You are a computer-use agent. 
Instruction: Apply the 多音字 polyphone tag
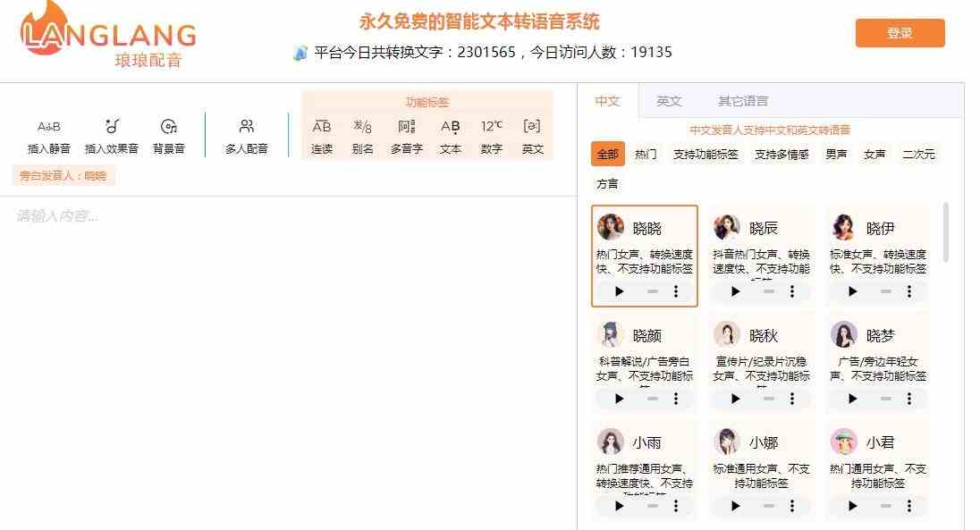[x=406, y=136]
